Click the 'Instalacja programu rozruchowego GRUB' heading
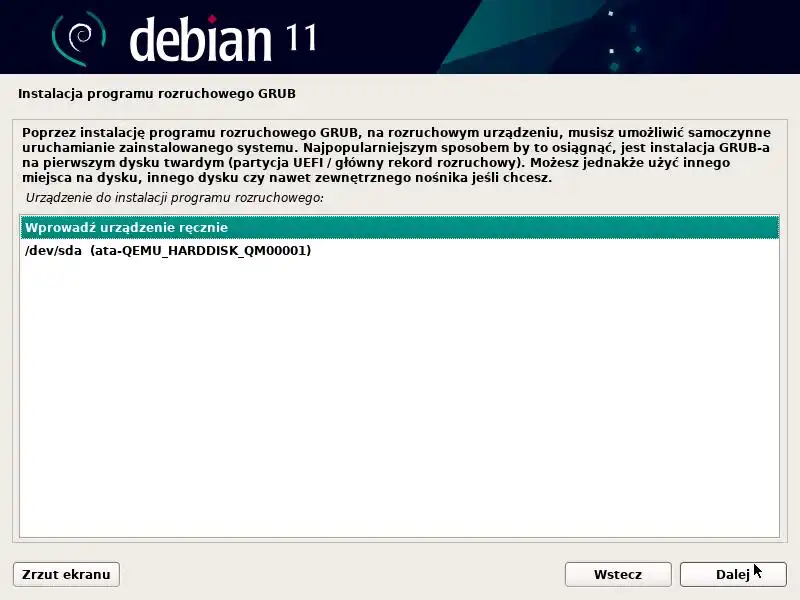The width and height of the screenshot is (800, 600). point(157,94)
